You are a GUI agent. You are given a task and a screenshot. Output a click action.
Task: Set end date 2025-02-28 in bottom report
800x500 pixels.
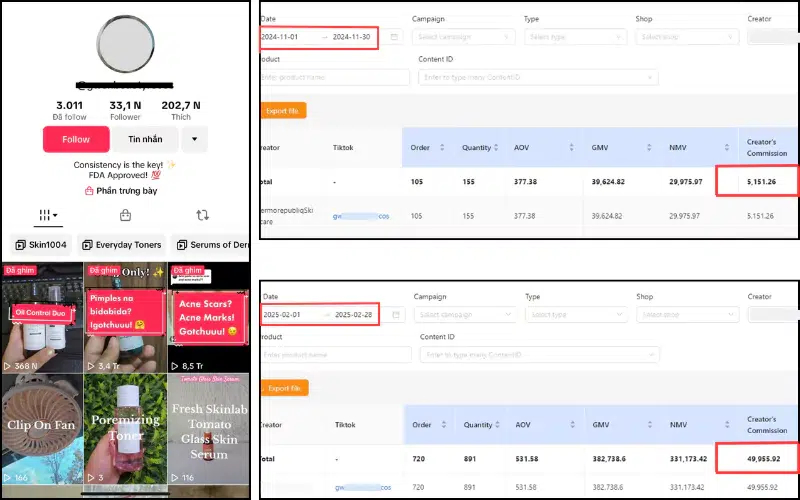click(354, 315)
